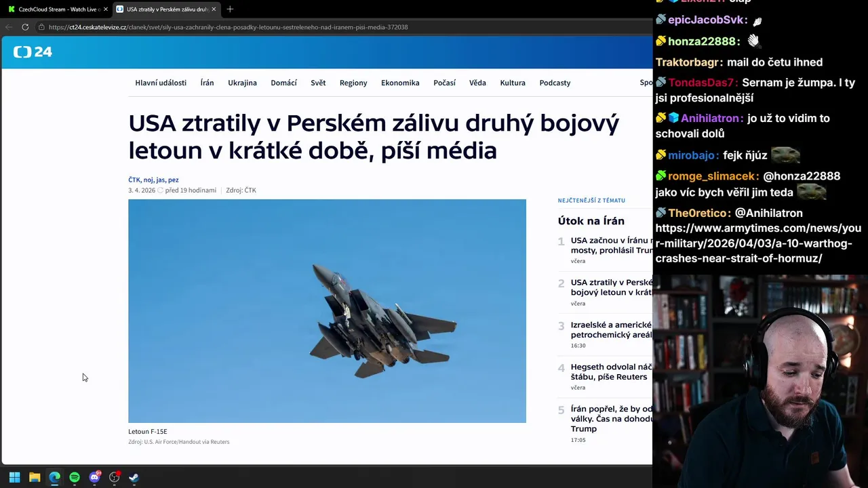The height and width of the screenshot is (488, 868).
Task: Switch to CzechCloud Stream tab
Action: 57,9
